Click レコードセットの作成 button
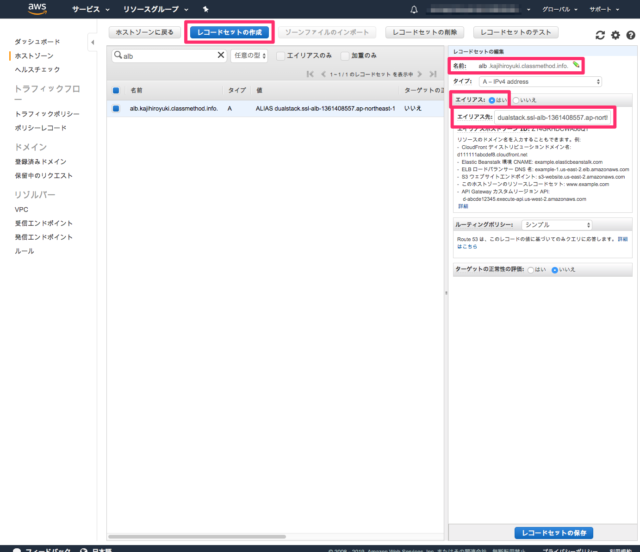Image resolution: width=640 pixels, height=552 pixels. click(231, 33)
